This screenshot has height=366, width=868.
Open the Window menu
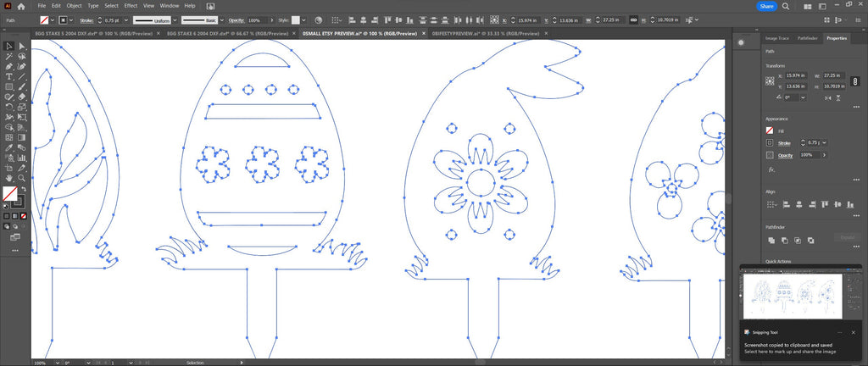click(x=170, y=6)
